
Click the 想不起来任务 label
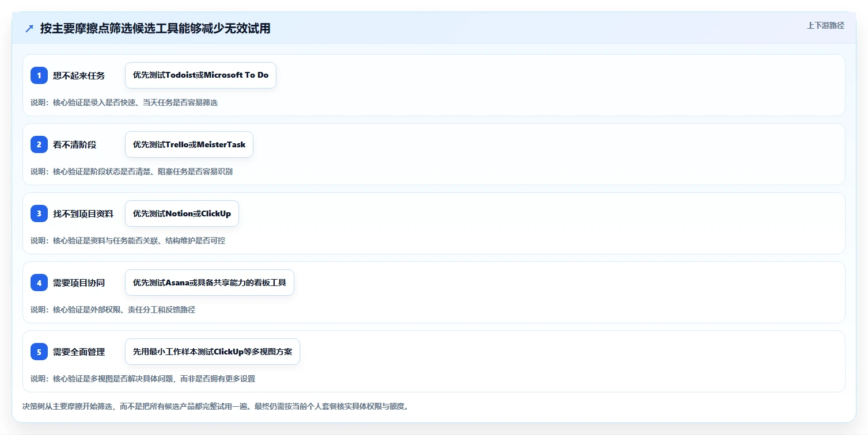coord(79,75)
